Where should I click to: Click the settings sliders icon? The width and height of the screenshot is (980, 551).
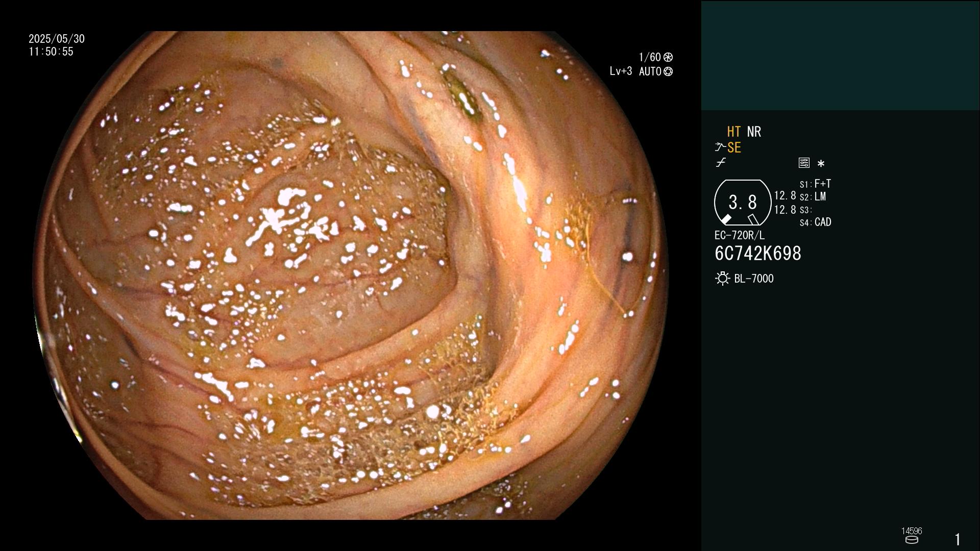(x=804, y=163)
